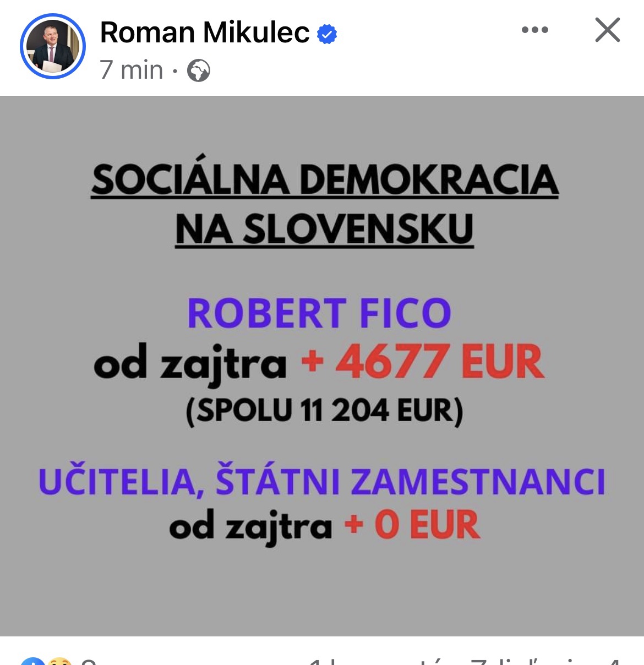This screenshot has height=665, width=644.
Task: Click "UČITELIA, ŠTÁTNI ZAMESTNANCI" in the image
Action: [322, 481]
